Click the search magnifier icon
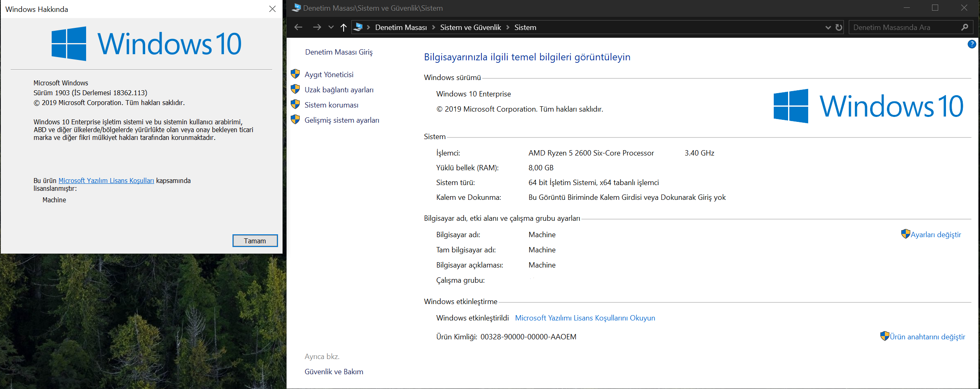 point(964,27)
